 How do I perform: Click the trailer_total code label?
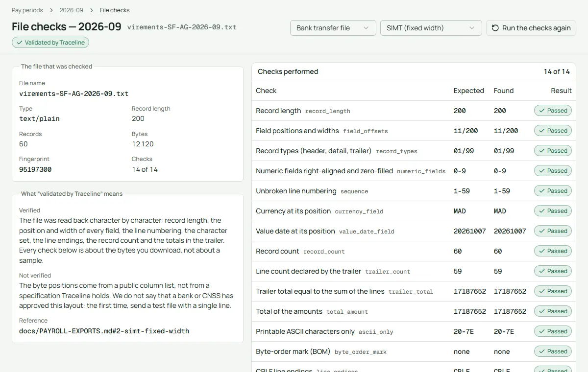411,292
